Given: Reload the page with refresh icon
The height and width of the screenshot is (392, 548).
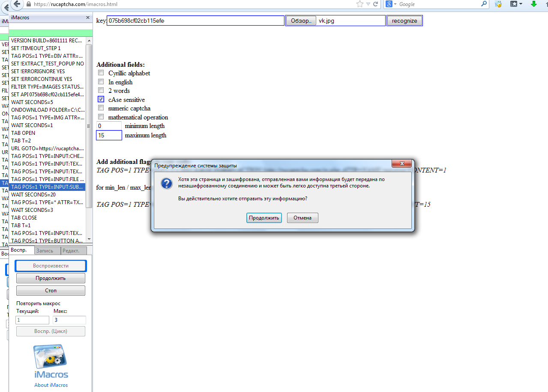Looking at the screenshot, I should pos(376,4).
